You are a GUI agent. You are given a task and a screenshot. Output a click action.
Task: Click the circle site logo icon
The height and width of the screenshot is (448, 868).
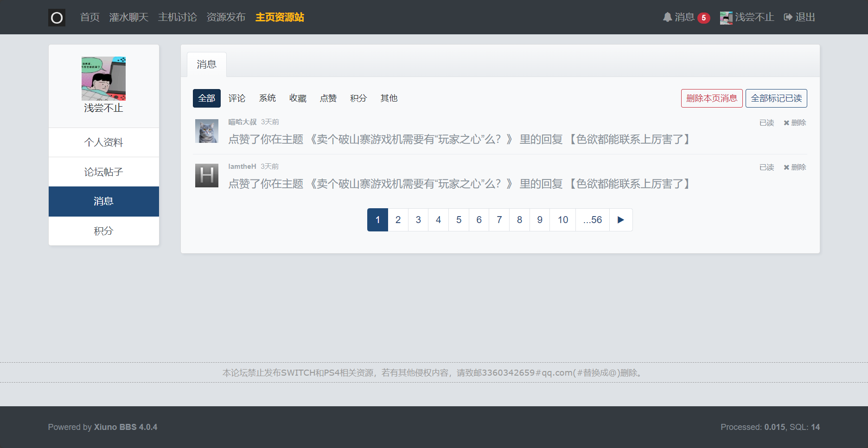(57, 18)
